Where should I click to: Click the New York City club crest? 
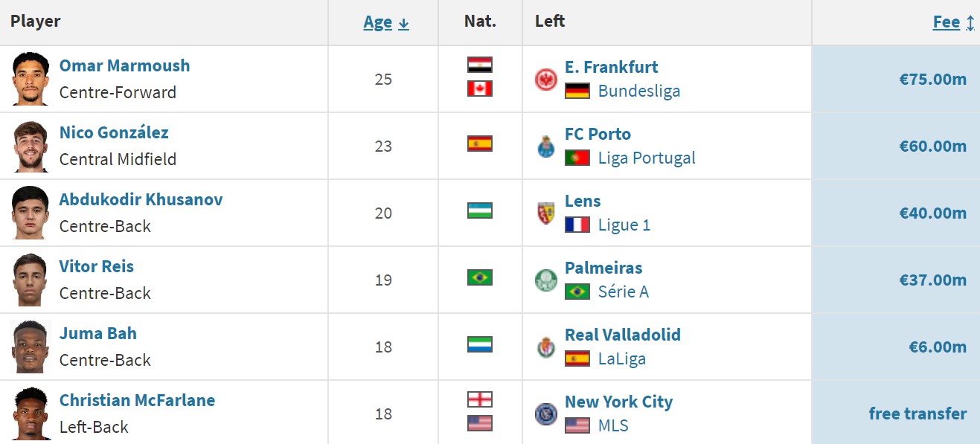[546, 414]
